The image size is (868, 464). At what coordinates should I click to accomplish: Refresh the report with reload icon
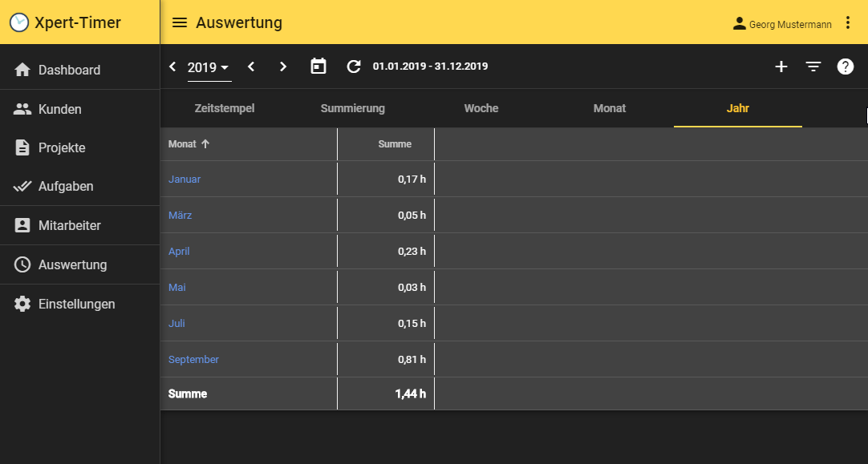[x=354, y=67]
